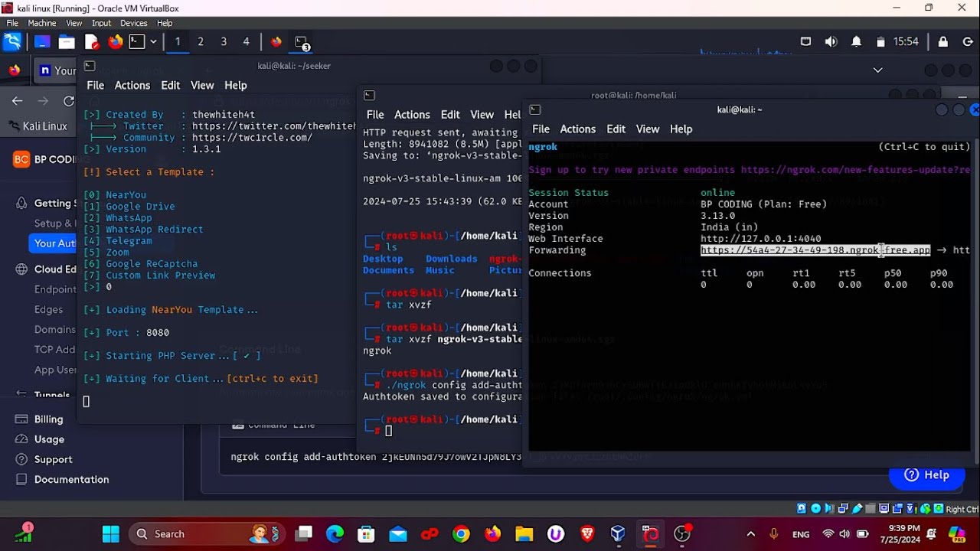980x551 pixels.
Task: Click the Kali Linux bookmark in Firefox
Action: 38,126
